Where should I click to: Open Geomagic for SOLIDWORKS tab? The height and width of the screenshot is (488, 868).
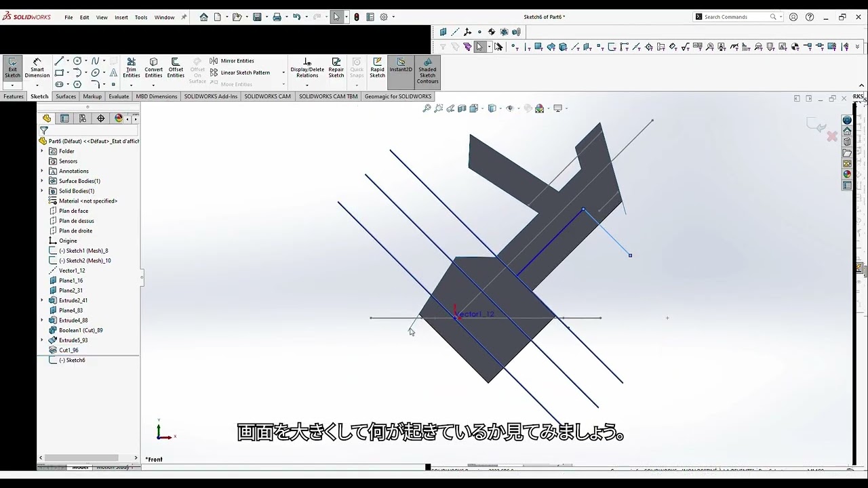click(398, 96)
